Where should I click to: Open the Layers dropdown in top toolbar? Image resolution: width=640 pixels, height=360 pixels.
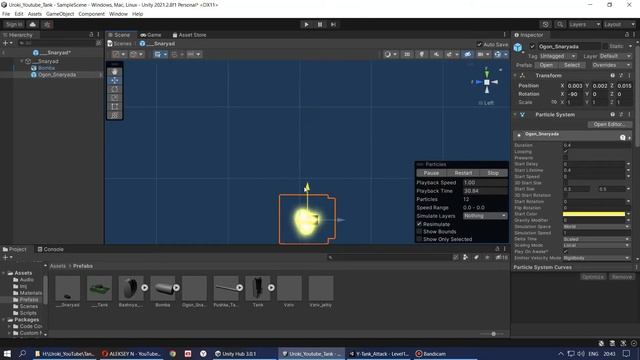584,24
